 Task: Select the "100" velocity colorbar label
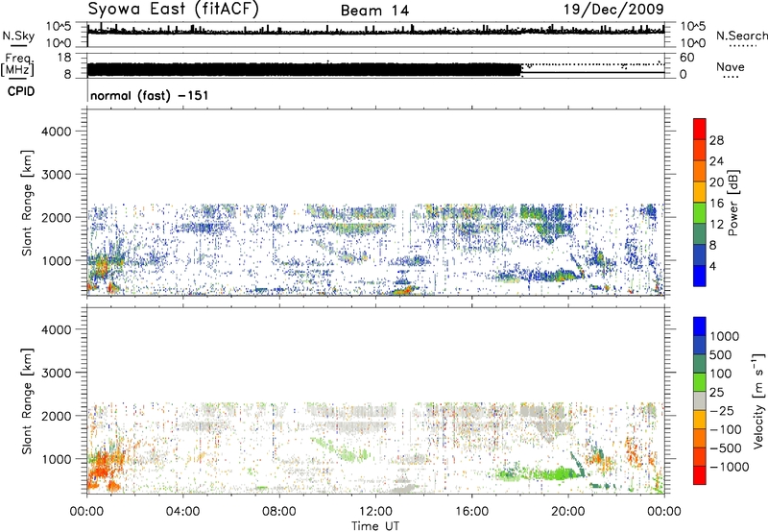pos(721,374)
